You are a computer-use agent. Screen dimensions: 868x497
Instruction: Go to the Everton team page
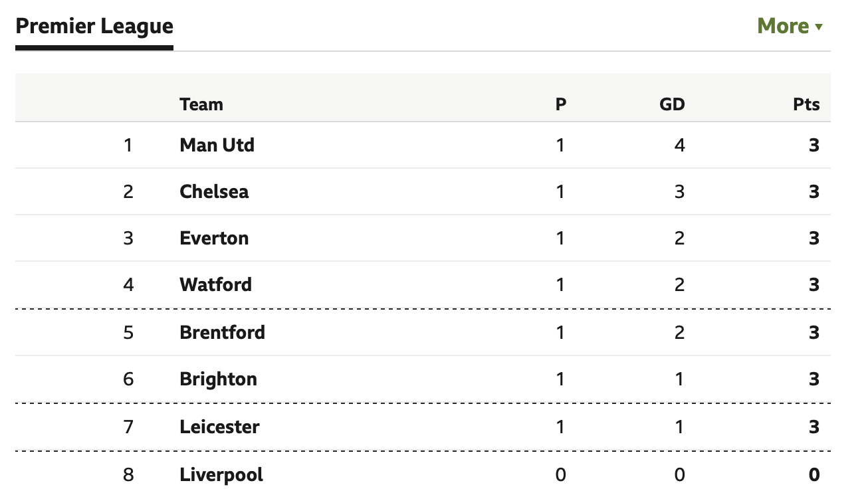(214, 238)
